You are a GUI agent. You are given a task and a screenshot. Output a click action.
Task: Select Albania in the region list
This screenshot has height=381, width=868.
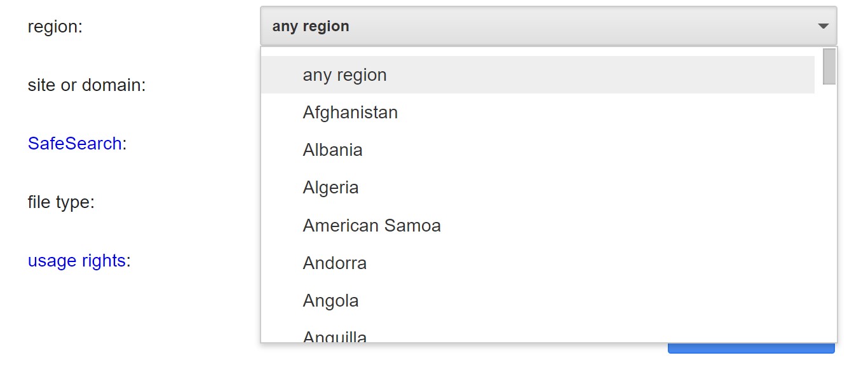(332, 150)
